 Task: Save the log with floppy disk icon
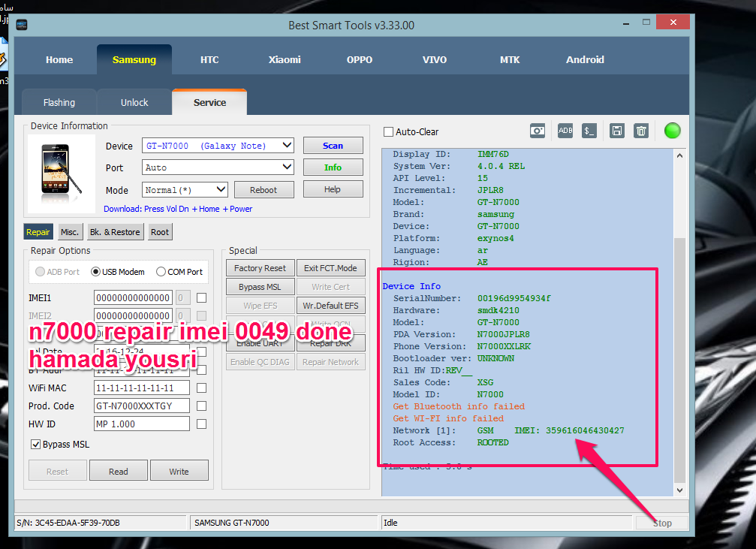coord(616,131)
